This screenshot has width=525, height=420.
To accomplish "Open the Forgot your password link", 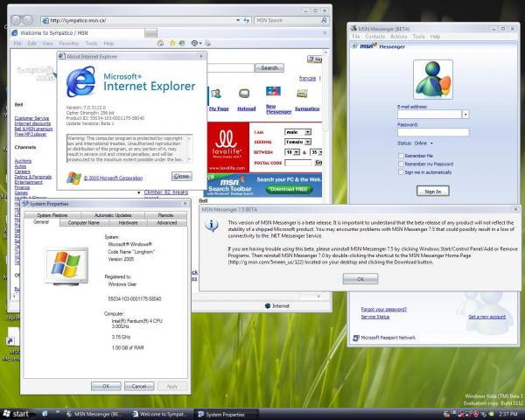I will coord(384,309).
